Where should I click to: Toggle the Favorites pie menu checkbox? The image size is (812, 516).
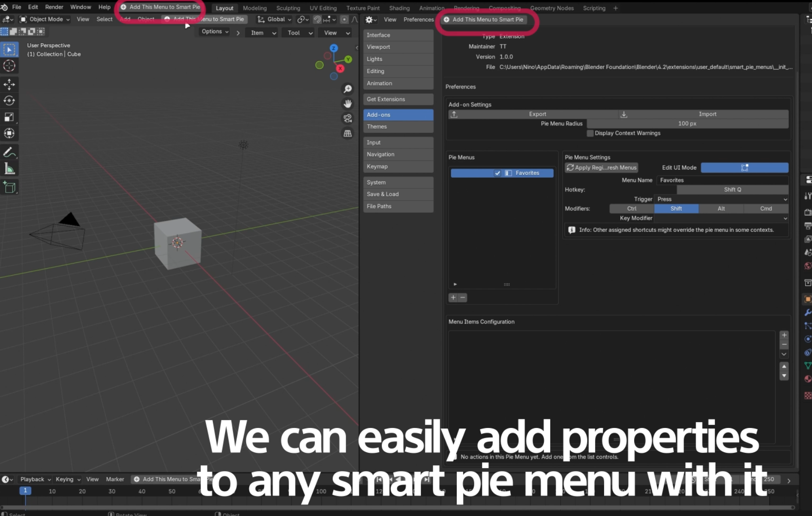498,173
